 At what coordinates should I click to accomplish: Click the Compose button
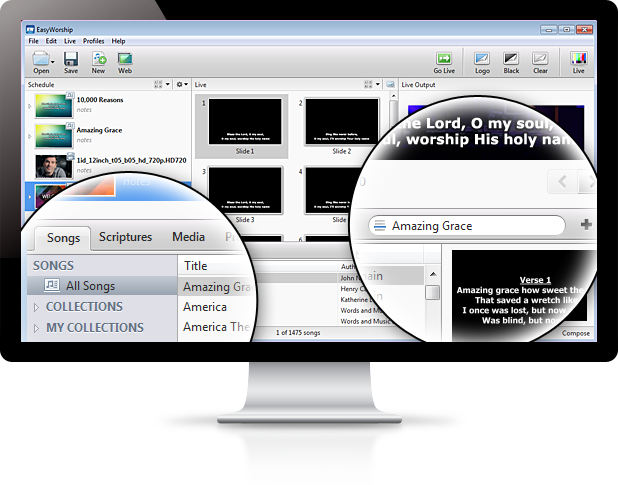575,333
